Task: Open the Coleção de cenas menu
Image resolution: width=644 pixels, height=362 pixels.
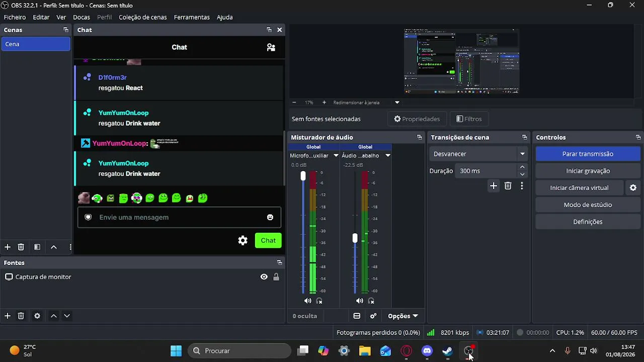Action: [x=143, y=17]
